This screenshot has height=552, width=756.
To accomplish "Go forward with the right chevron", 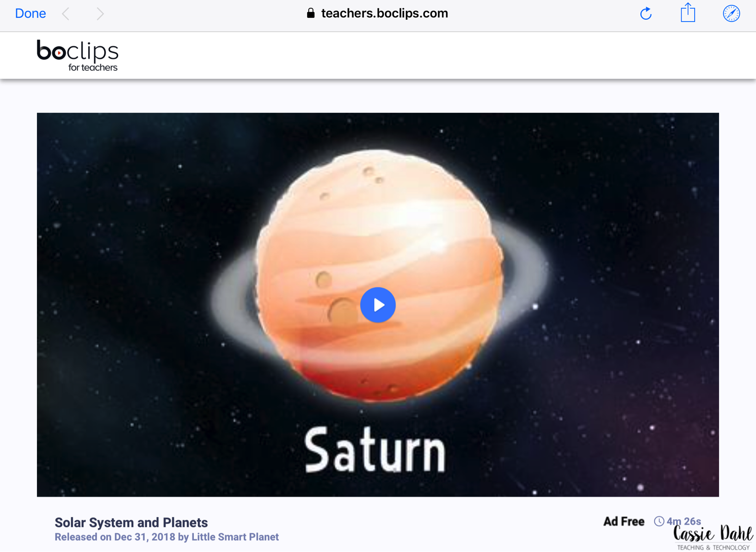I will tap(100, 13).
